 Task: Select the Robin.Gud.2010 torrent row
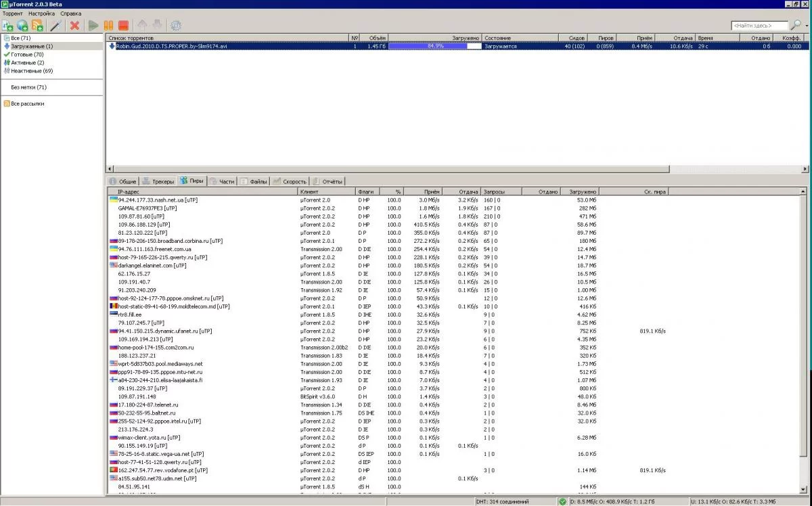(457, 46)
